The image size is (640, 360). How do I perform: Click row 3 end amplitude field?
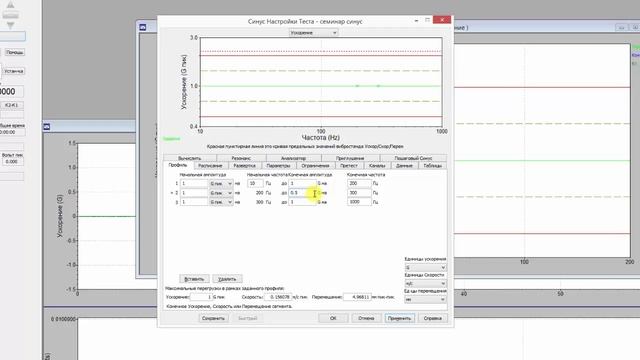tap(302, 202)
